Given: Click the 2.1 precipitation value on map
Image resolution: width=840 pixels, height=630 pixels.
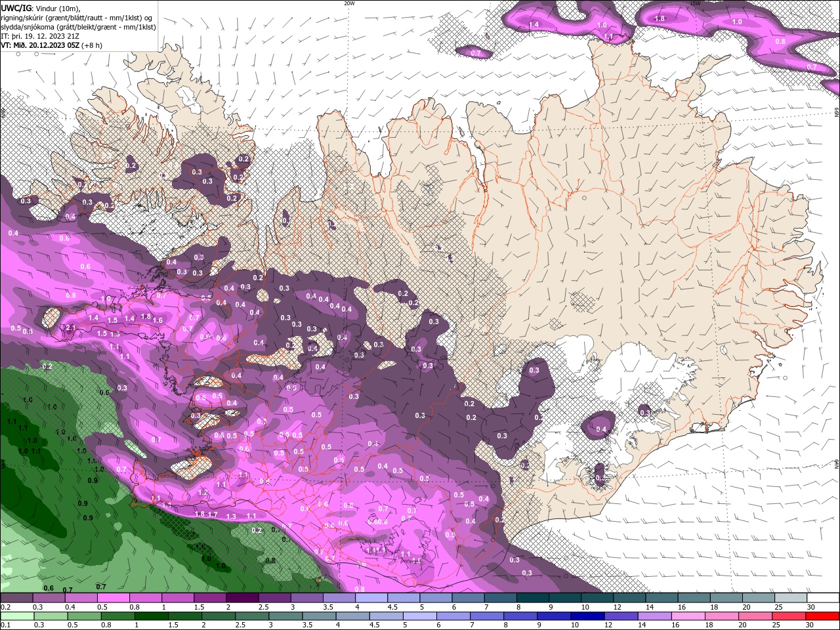Looking at the screenshot, I should coord(70,327).
